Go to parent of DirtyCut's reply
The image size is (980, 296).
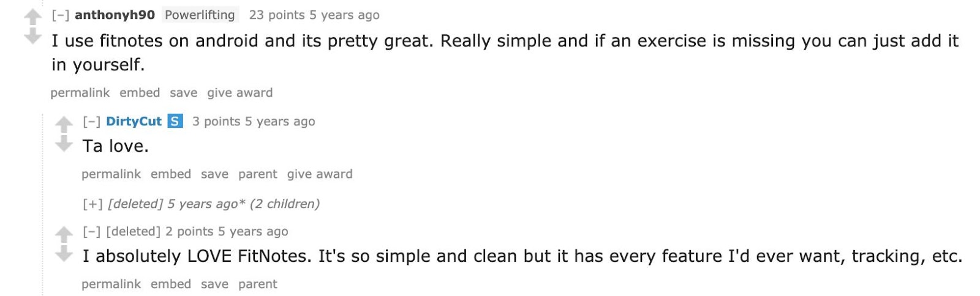pos(257,174)
